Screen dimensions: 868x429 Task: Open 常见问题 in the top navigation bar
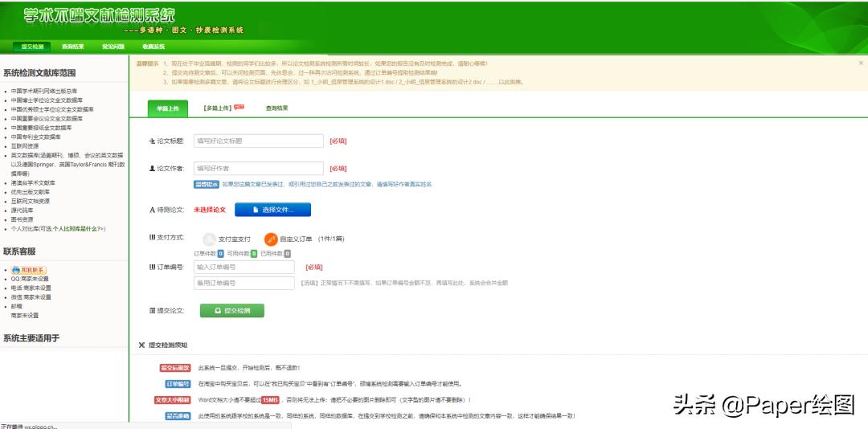113,47
